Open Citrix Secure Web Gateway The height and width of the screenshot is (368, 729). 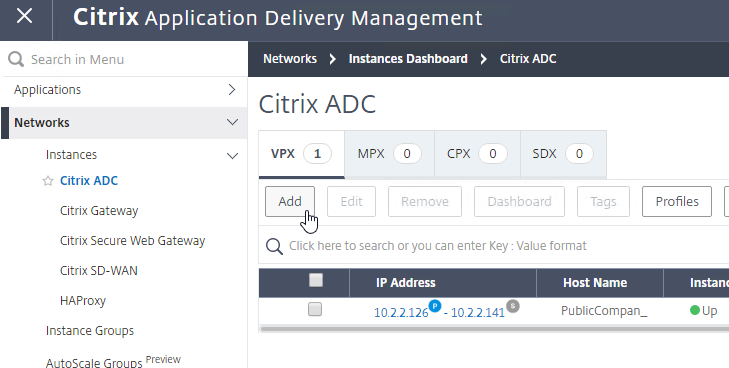tap(133, 241)
